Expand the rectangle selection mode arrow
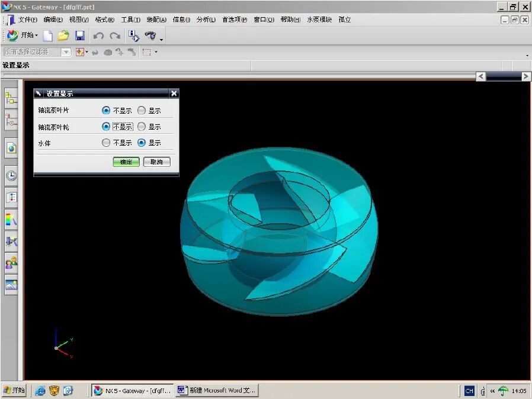 156,52
